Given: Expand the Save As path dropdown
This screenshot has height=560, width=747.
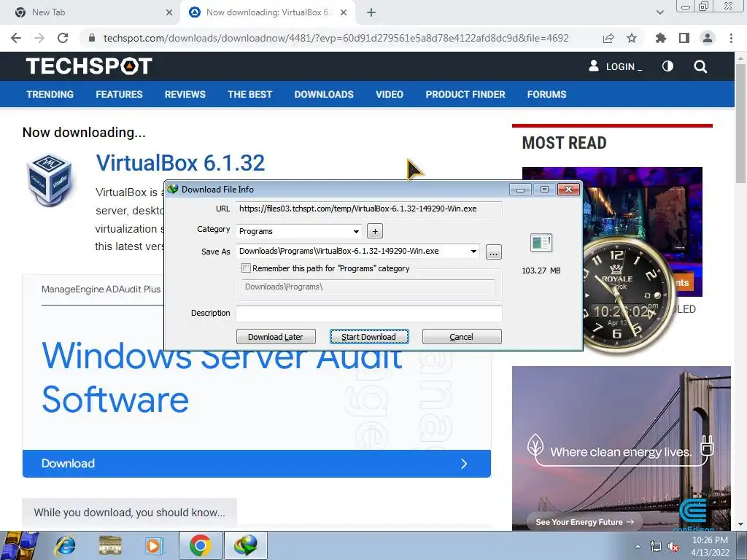Looking at the screenshot, I should pos(473,252).
